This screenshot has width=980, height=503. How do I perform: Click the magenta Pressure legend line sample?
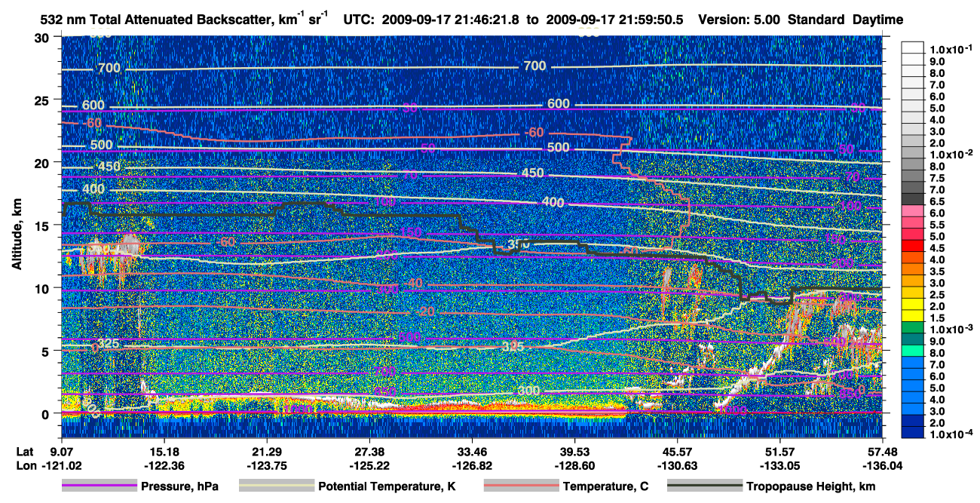pyautogui.click(x=99, y=486)
